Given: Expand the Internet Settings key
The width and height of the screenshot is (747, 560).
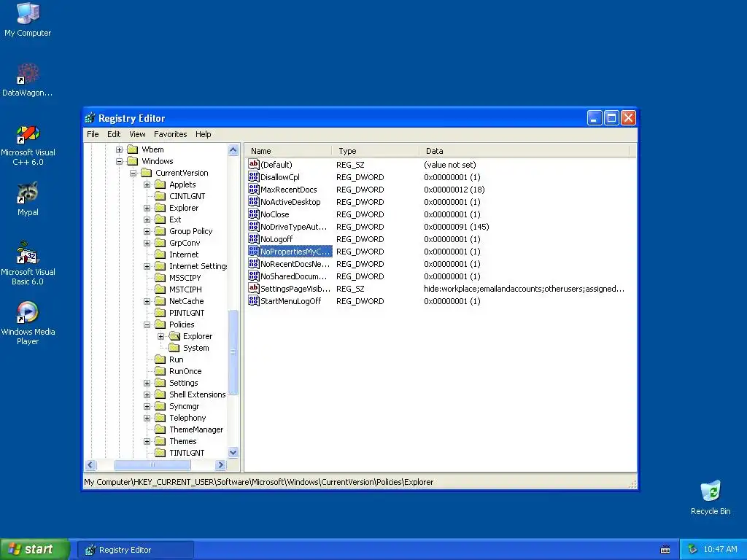Looking at the screenshot, I should (147, 266).
